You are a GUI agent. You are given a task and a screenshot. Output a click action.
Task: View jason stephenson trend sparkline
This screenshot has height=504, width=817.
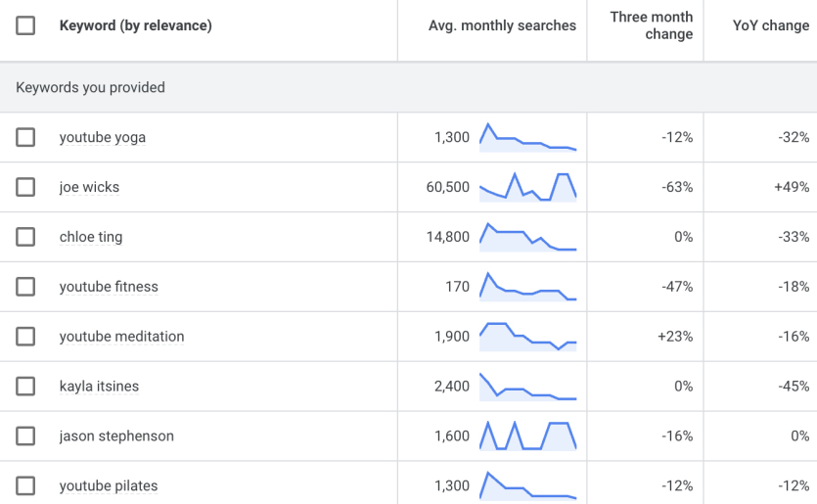527,436
